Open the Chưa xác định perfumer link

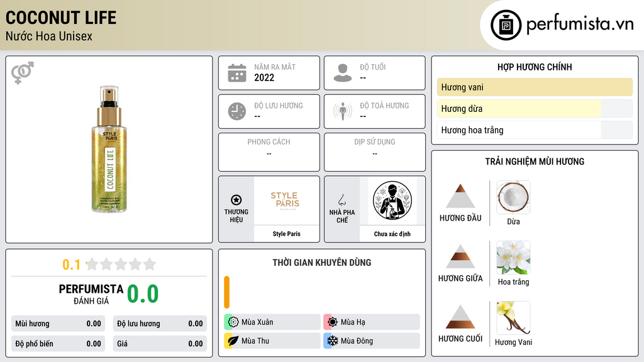[x=392, y=234]
